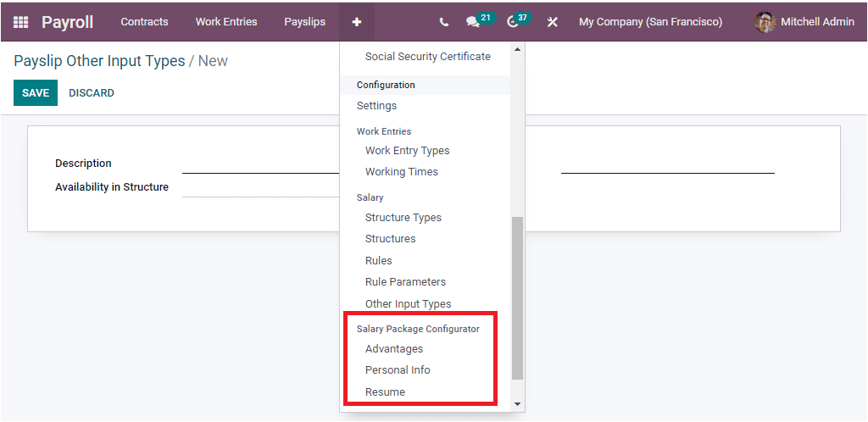Click the dropdown menu scrollbar thumb
Viewport: 868px width, 422px height.
[518, 298]
